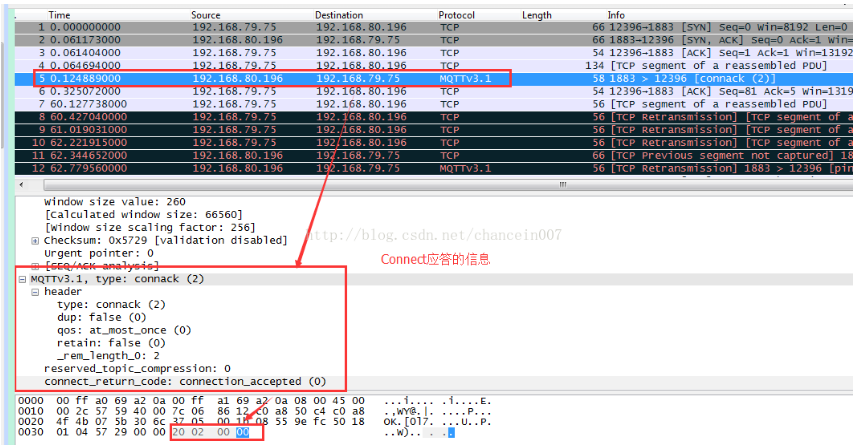Select the dup: false (0) field
This screenshot has height=445, width=856.
[102, 317]
